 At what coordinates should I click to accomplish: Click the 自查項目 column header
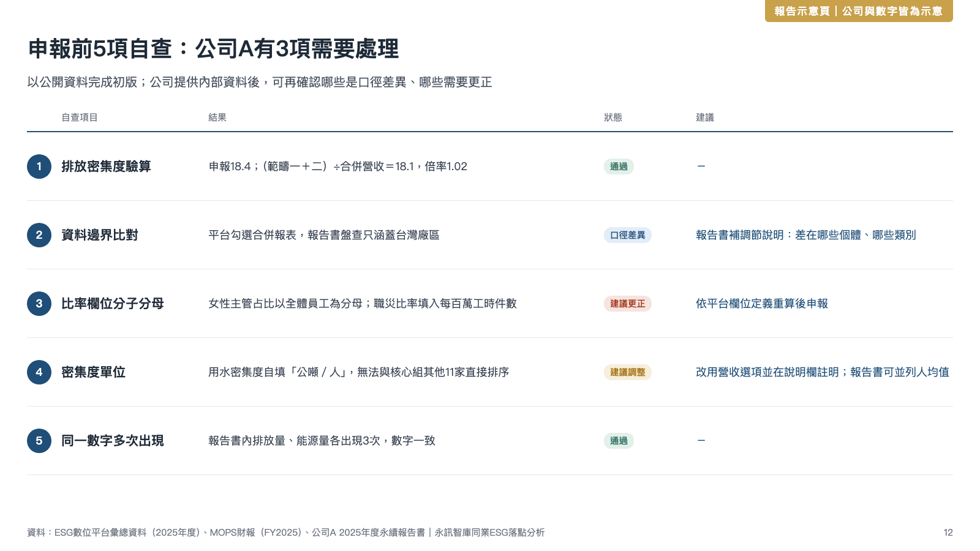pyautogui.click(x=80, y=118)
